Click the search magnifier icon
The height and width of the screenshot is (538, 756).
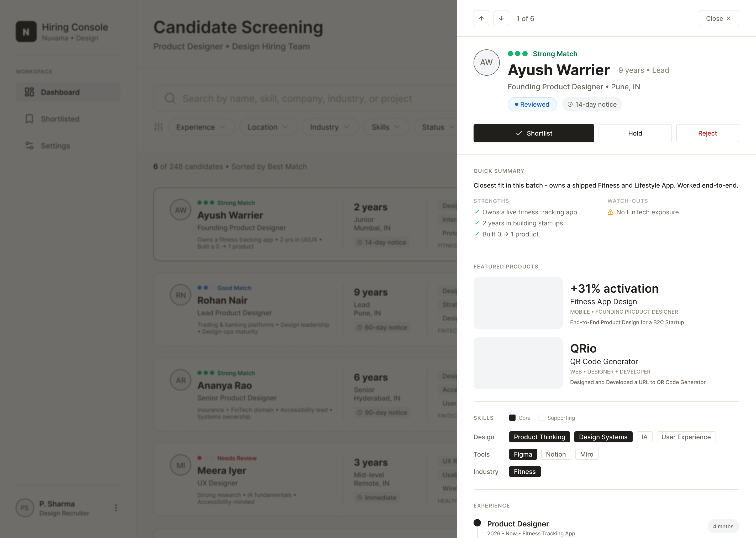170,99
